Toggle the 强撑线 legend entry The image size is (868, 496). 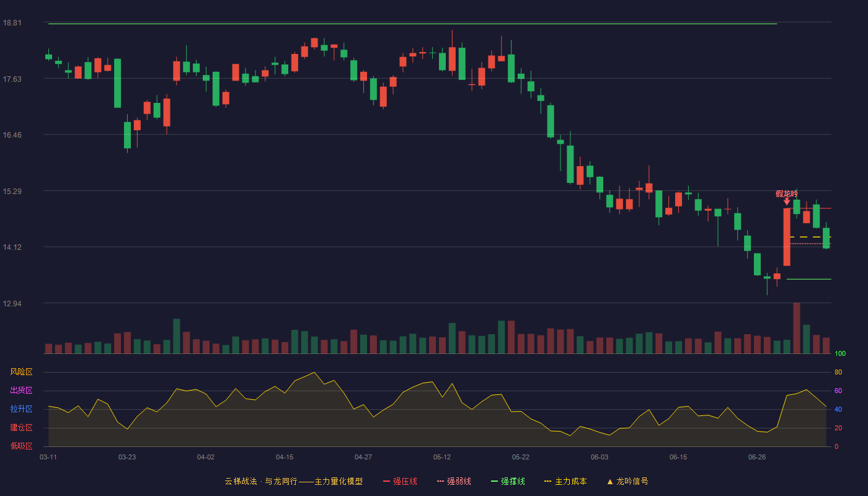[x=508, y=481]
